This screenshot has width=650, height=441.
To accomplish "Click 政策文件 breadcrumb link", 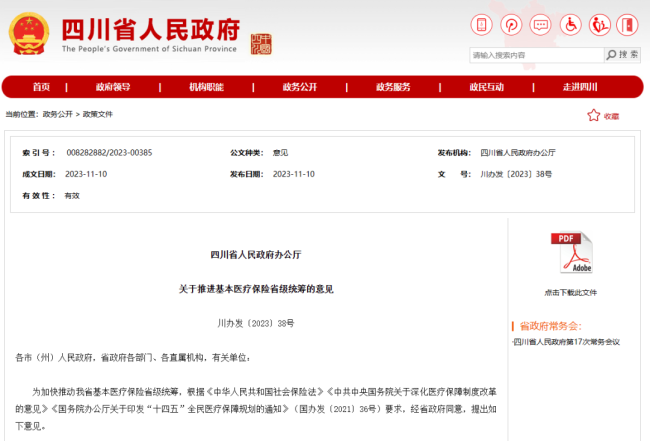I will tap(97, 114).
